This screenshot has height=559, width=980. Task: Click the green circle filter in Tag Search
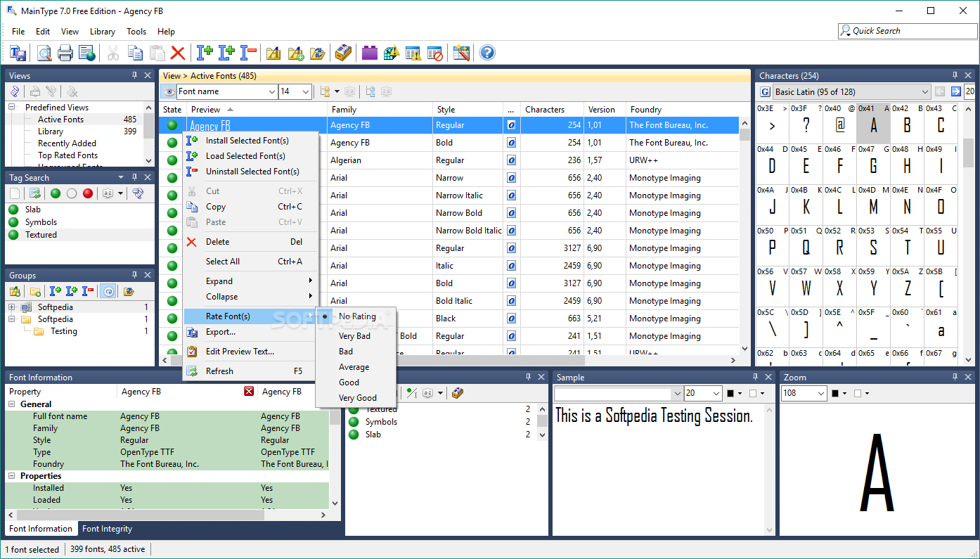click(55, 193)
